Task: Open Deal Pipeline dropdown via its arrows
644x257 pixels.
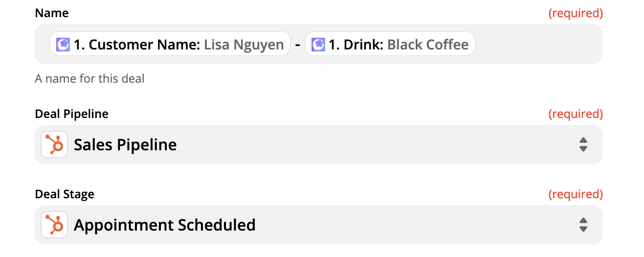Action: pyautogui.click(x=583, y=144)
